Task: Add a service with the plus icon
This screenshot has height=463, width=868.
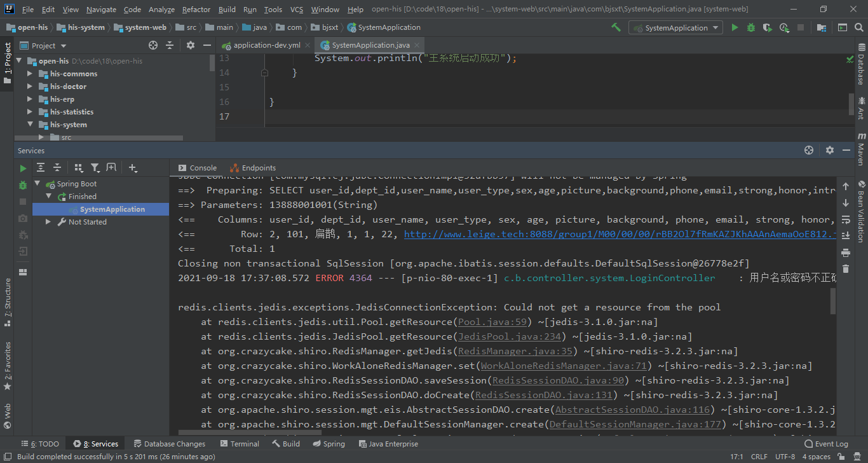Action: (132, 168)
